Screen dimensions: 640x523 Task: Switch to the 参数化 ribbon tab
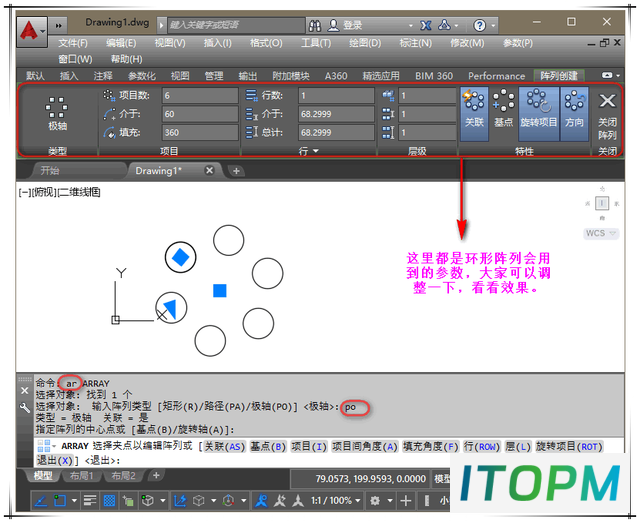(x=142, y=76)
